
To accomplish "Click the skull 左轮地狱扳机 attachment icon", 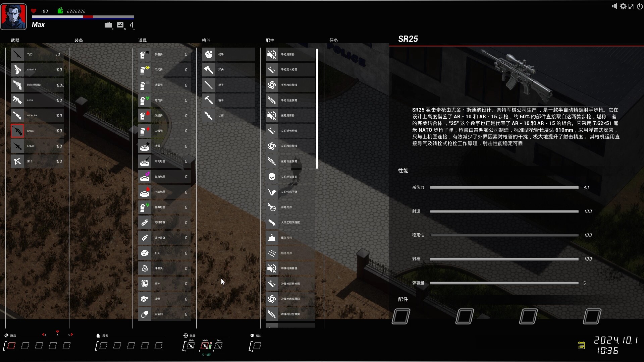I will (x=272, y=177).
